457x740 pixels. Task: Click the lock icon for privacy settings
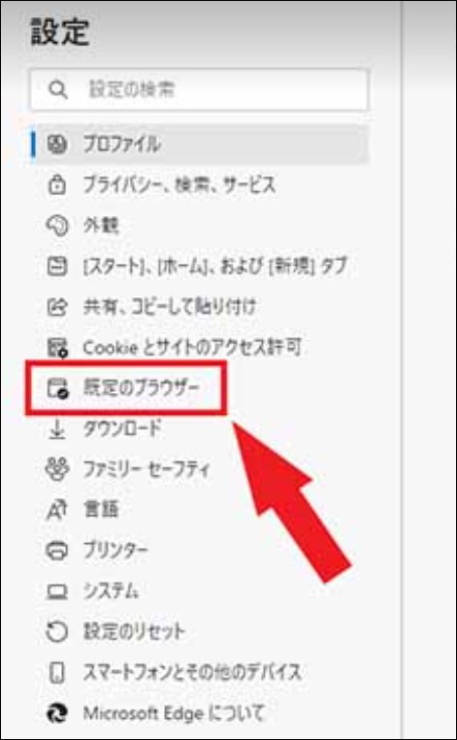coord(57,185)
